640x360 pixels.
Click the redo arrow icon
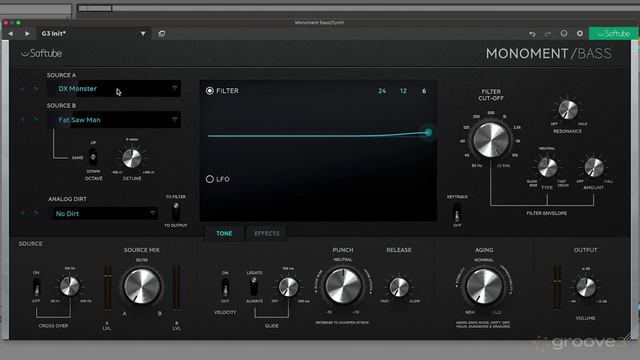[548, 34]
